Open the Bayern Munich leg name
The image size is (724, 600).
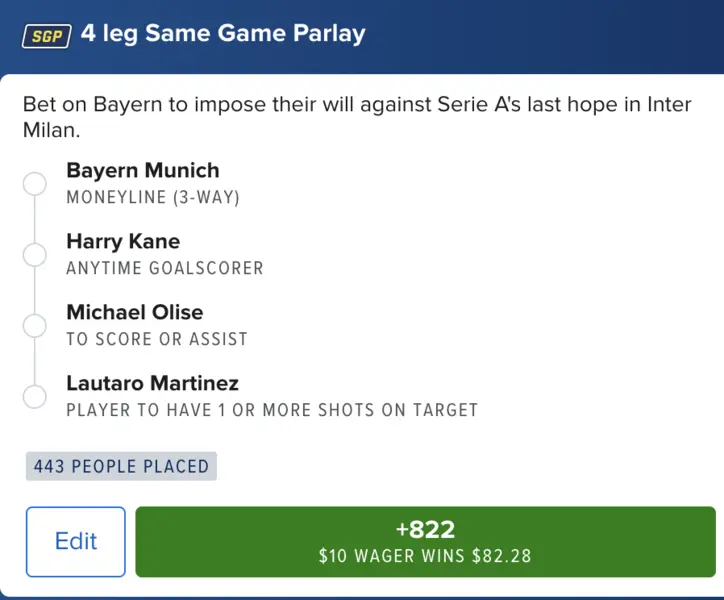click(142, 171)
